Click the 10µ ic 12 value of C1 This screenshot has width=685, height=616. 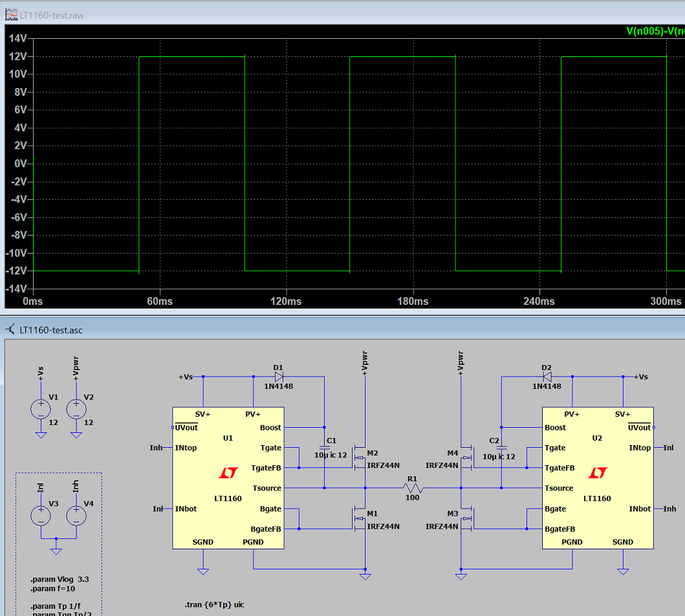(x=331, y=456)
